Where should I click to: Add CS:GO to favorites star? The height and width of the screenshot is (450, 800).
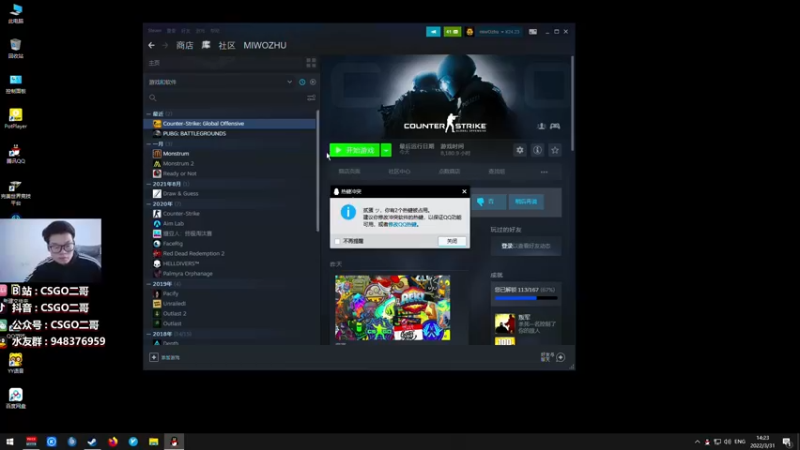pyautogui.click(x=555, y=150)
